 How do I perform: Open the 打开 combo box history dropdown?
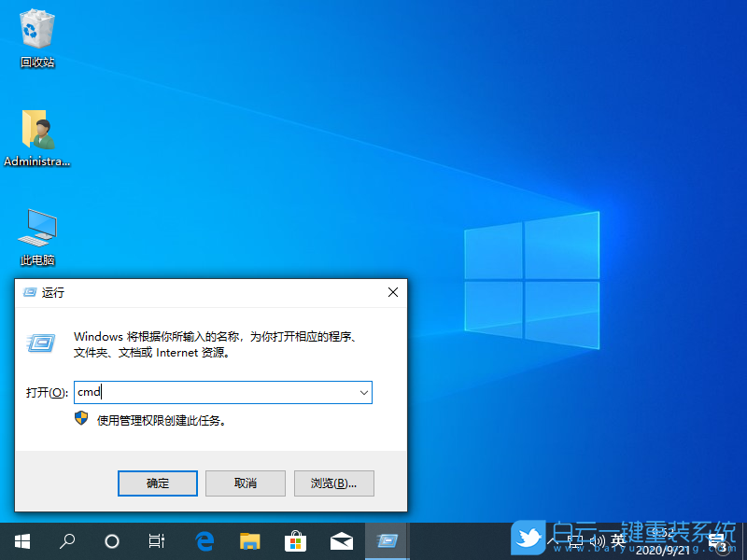click(363, 392)
